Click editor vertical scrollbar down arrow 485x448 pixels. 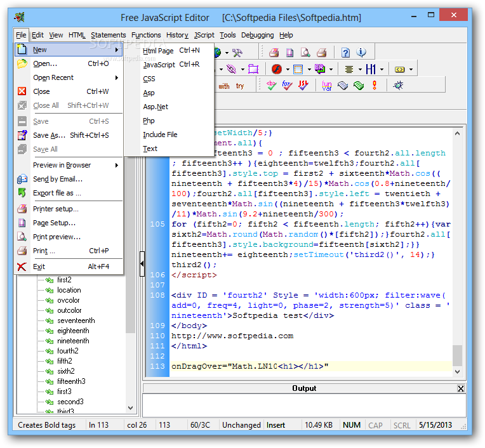pyautogui.click(x=457, y=372)
